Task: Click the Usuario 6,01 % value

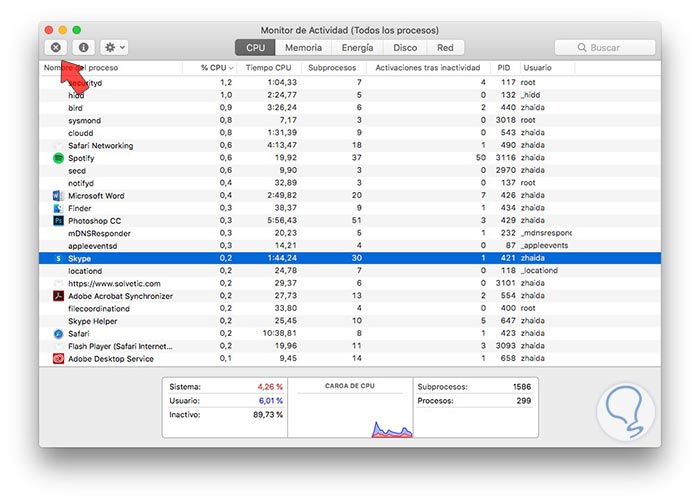Action: click(x=271, y=400)
